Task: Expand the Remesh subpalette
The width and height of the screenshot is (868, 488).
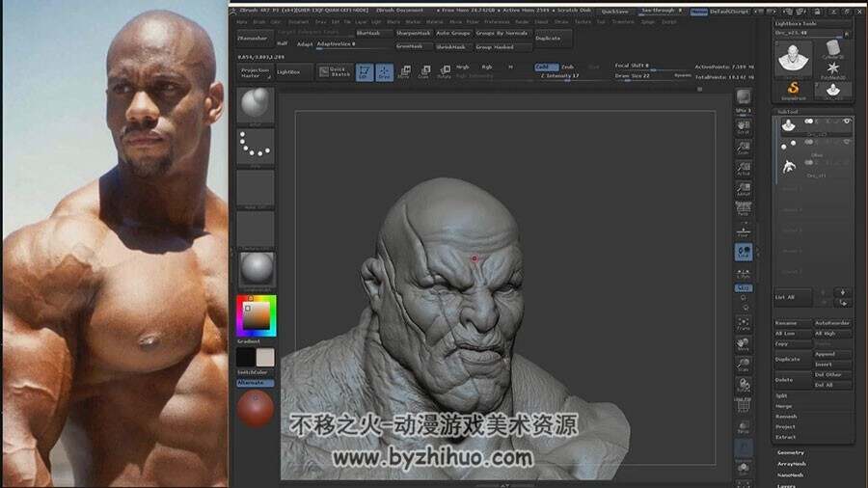Action: tap(785, 416)
